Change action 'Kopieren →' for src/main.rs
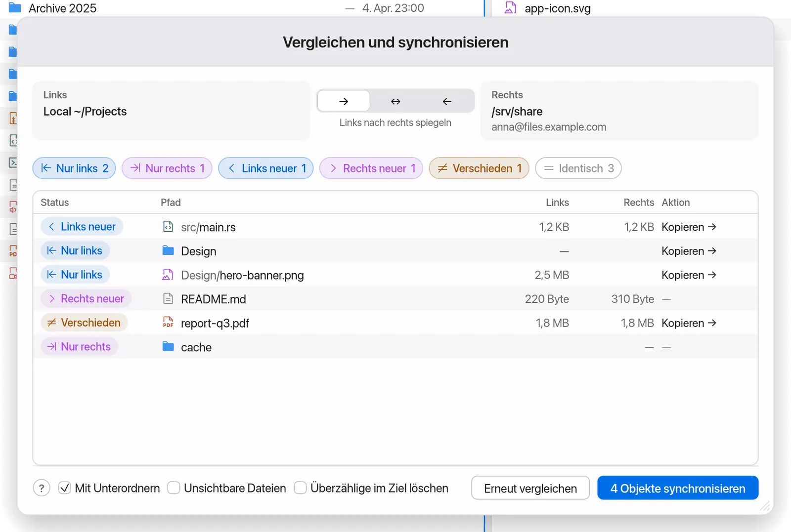This screenshot has height=532, width=791. tap(689, 227)
